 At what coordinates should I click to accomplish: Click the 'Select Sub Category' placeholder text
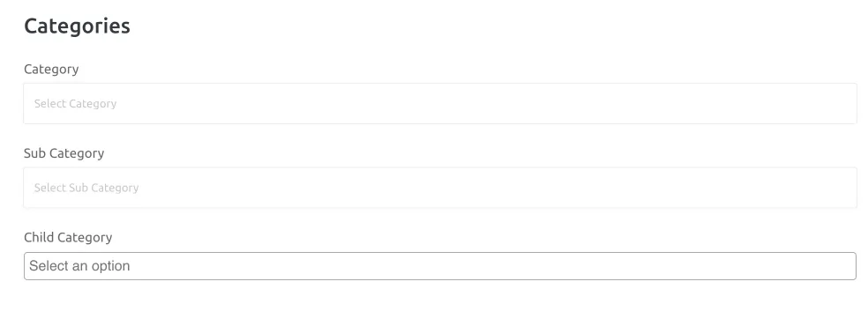coord(86,188)
